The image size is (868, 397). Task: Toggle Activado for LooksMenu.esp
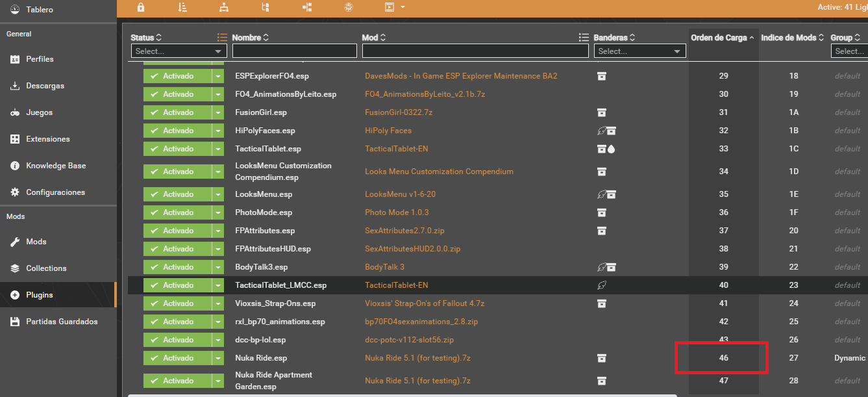tap(177, 194)
